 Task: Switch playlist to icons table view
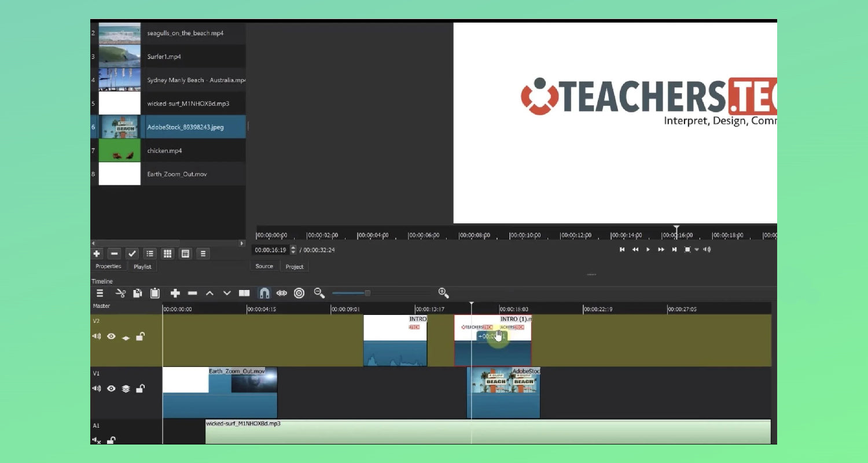(x=185, y=253)
